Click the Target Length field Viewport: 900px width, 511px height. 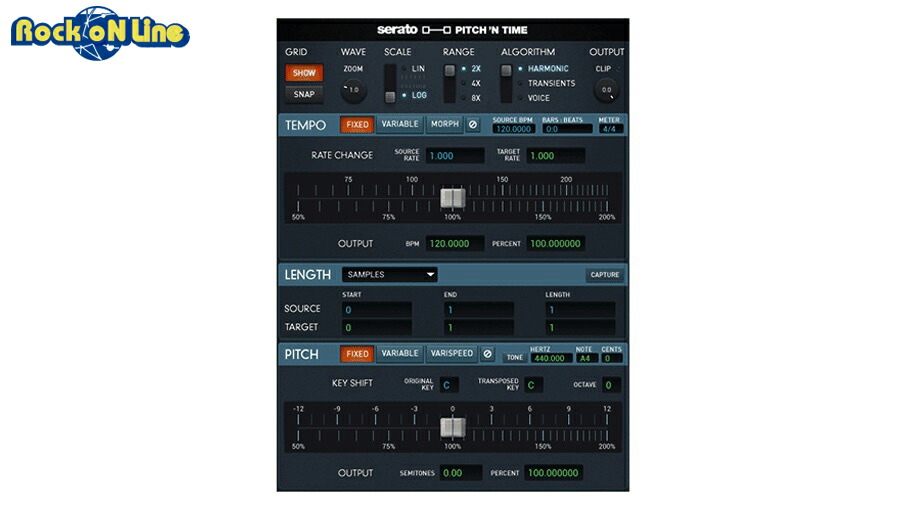tap(580, 328)
